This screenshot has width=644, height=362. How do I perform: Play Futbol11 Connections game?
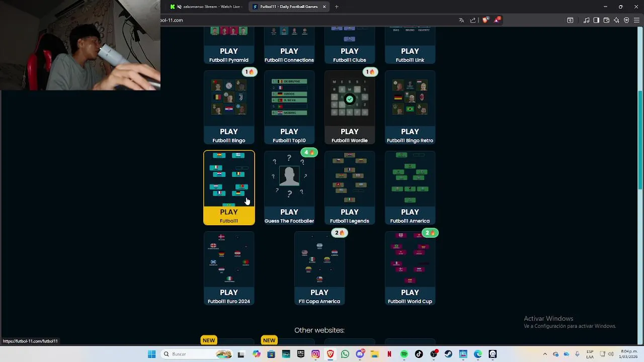click(289, 45)
